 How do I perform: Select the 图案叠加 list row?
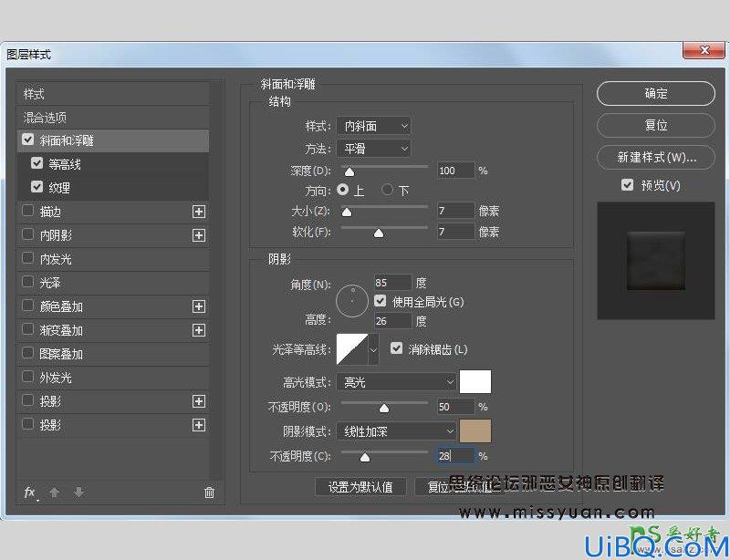[x=112, y=354]
